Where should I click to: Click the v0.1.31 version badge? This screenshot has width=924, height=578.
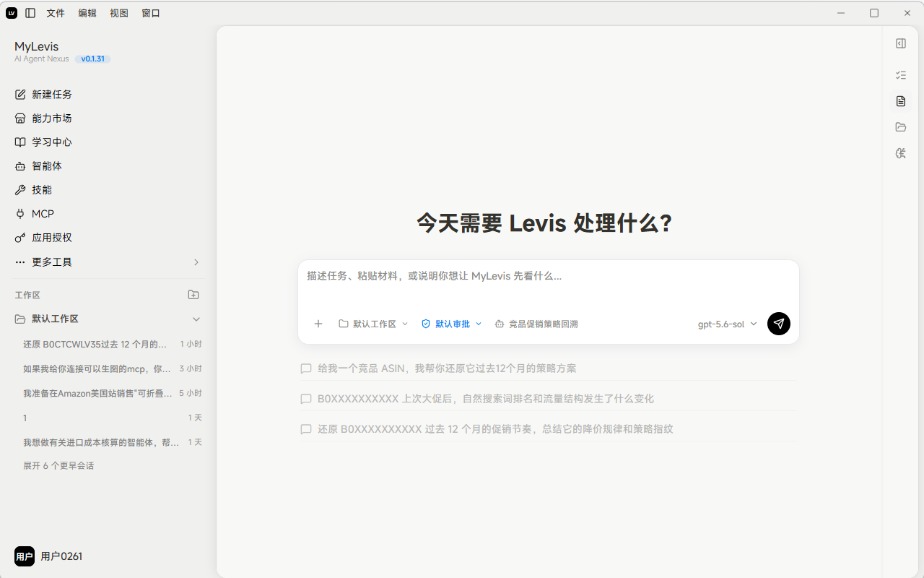pos(92,59)
